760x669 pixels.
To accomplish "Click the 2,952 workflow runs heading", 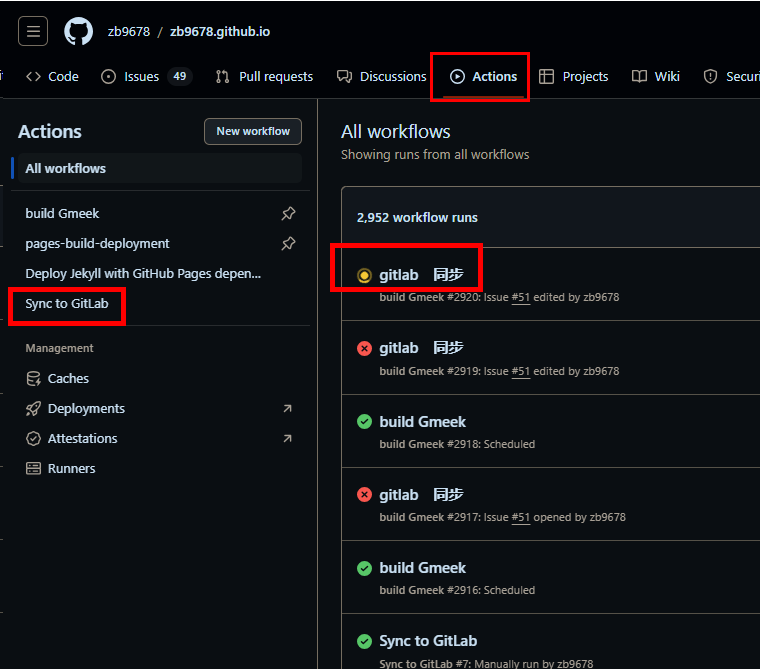I will [x=417, y=218].
